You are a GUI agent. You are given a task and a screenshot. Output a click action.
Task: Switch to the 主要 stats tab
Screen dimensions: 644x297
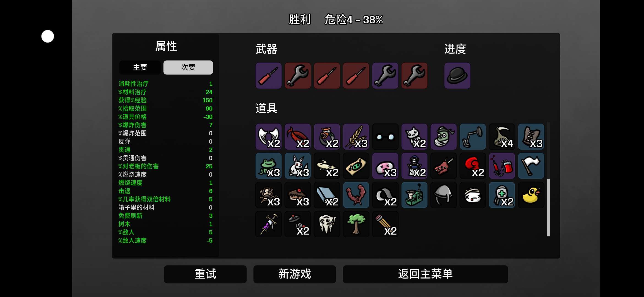pos(140,67)
